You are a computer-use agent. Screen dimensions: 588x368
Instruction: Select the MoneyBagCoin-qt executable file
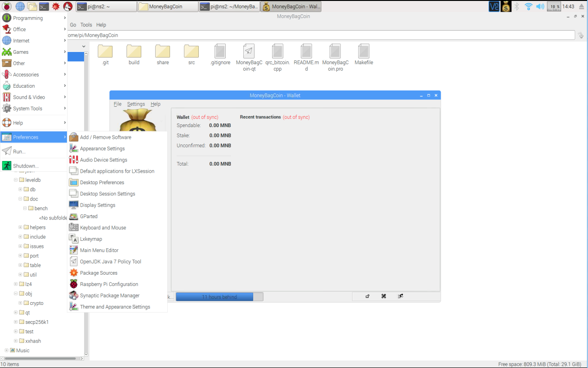click(249, 58)
